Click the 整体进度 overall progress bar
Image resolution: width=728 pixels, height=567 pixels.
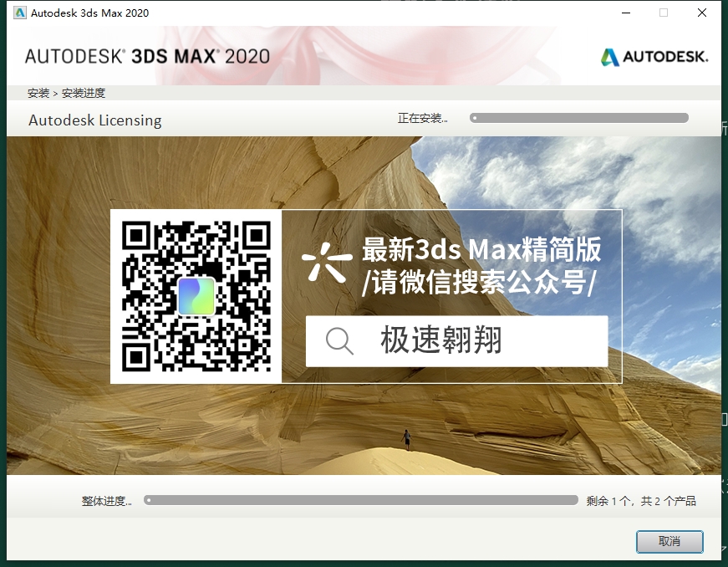click(361, 500)
